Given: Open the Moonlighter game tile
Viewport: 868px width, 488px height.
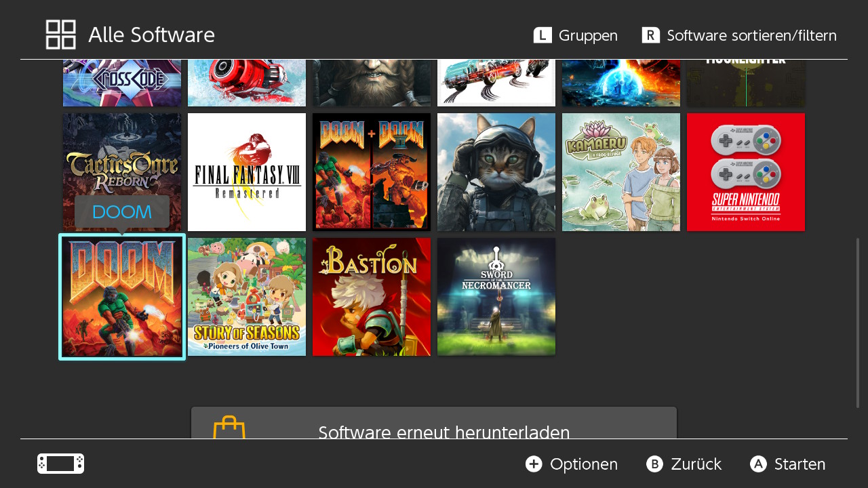Looking at the screenshot, I should pyautogui.click(x=746, y=83).
